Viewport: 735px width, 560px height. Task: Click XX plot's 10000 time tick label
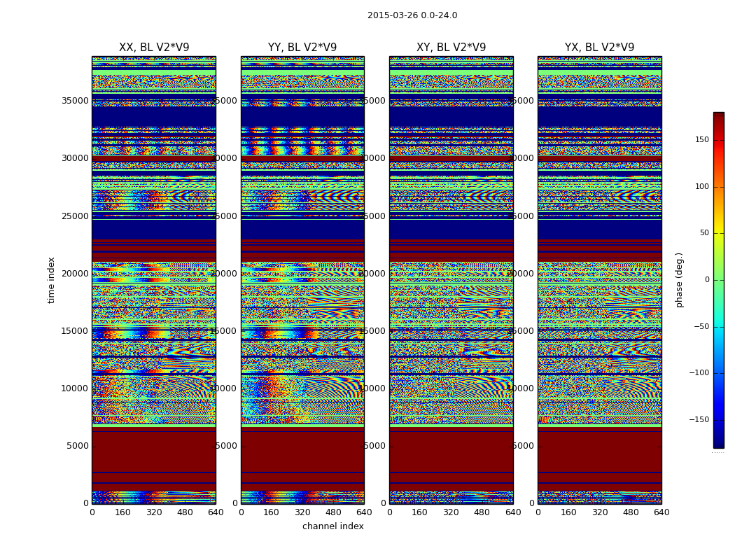[x=75, y=388]
